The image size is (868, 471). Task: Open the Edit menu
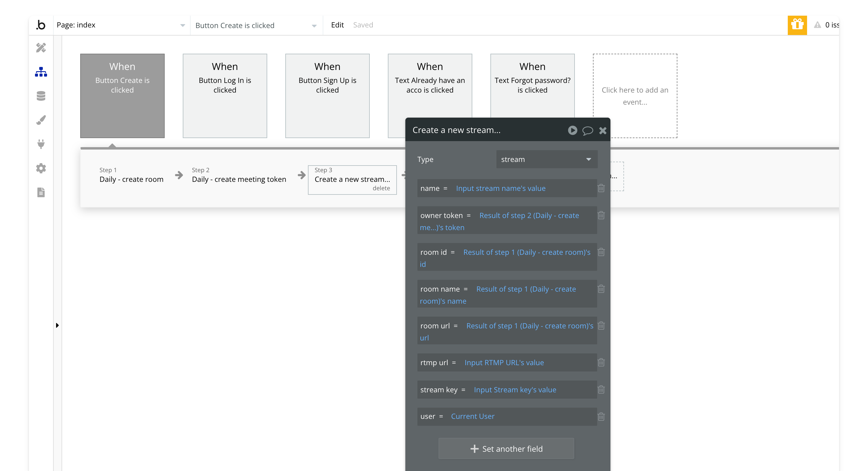pos(337,25)
